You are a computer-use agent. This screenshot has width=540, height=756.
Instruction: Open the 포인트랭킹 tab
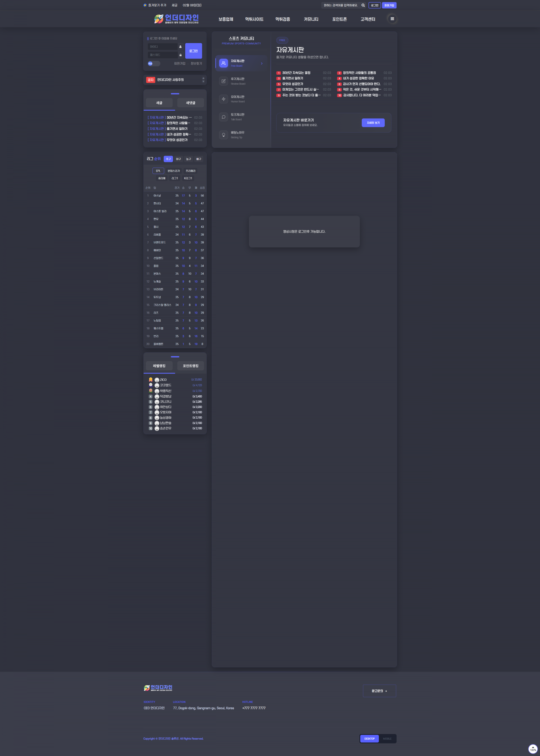190,366
